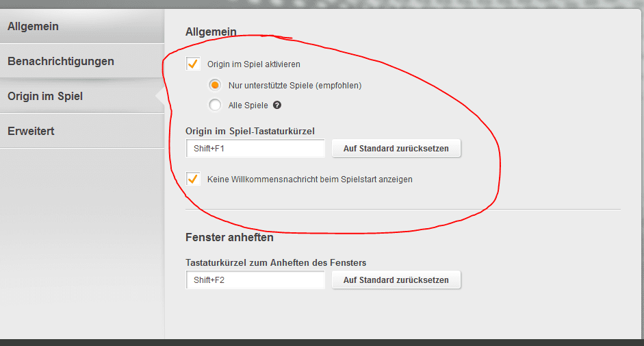Click the Allgemein section heading
The image size is (644, 346).
211,32
